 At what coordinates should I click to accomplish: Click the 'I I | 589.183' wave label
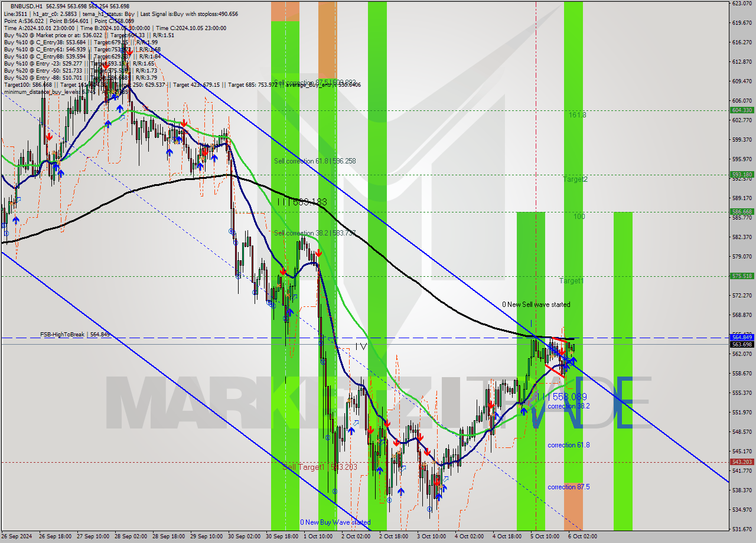pos(302,202)
